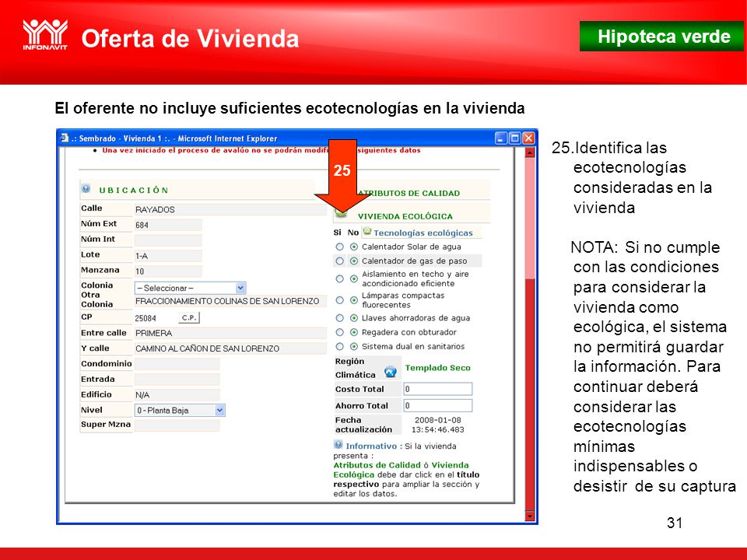Click the Ahorro Total input box
Viewport: 747px width, 560px height.
point(438,405)
